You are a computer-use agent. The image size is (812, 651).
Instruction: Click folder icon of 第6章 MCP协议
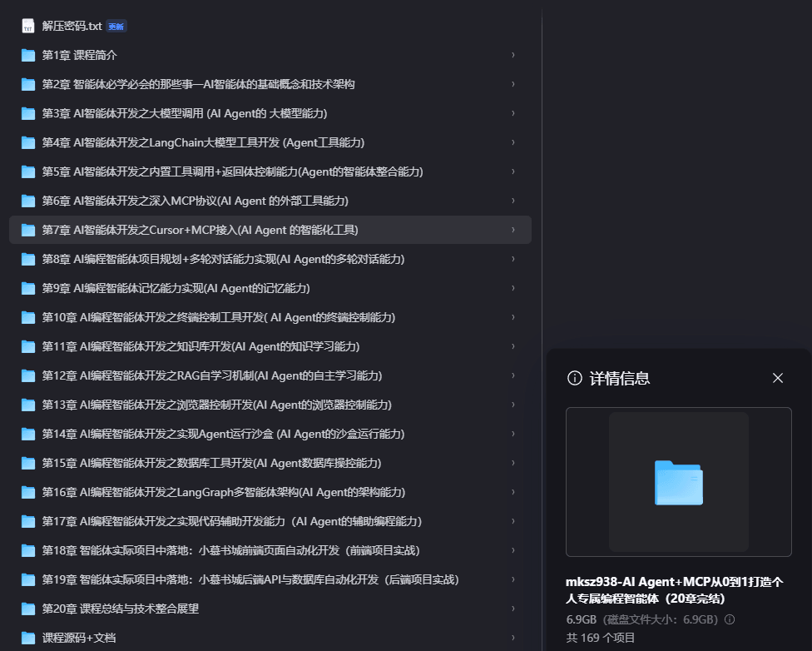(x=28, y=201)
